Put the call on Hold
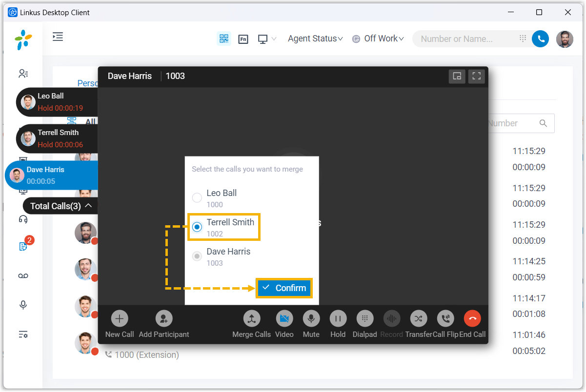586x392 pixels. [x=338, y=319]
